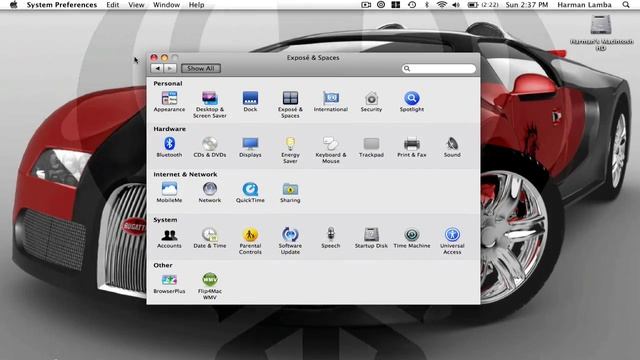Click the Spaces menu bar icon
The width and height of the screenshot is (640, 360).
[x=396, y=5]
